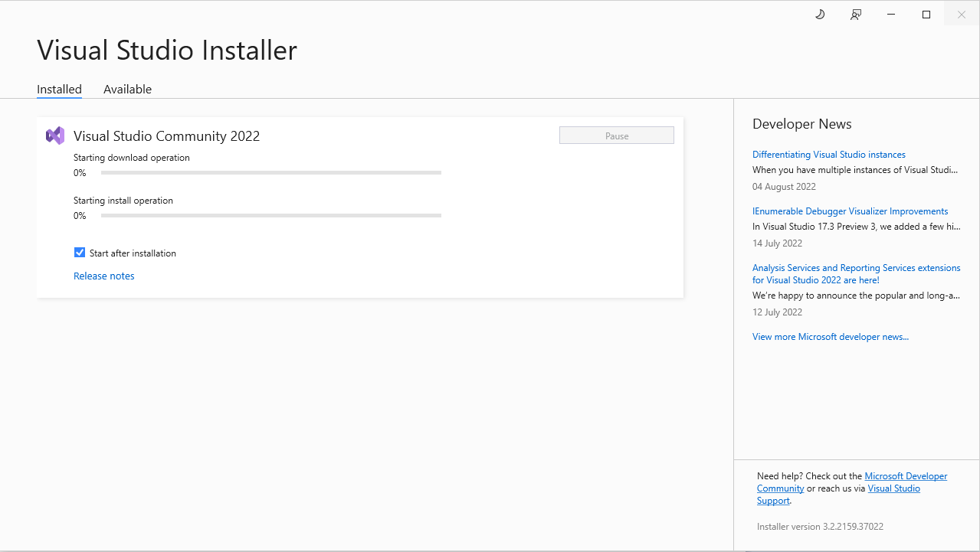The height and width of the screenshot is (552, 980).
Task: Click the We're happy to announce summary
Action: click(x=857, y=296)
